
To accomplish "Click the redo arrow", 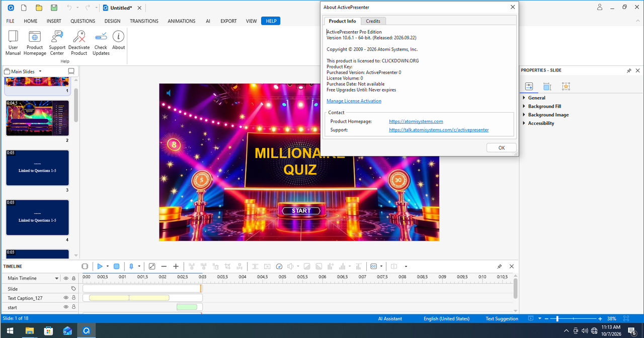I will (x=88, y=8).
